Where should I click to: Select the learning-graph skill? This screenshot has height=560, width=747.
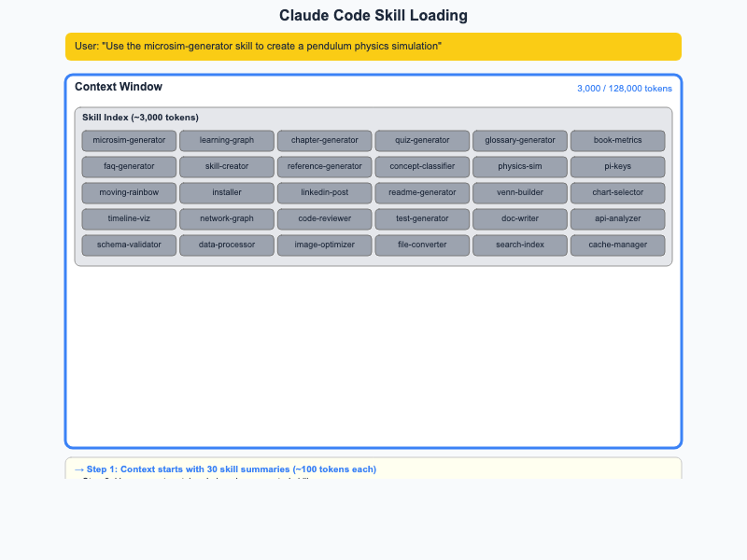[x=227, y=141]
